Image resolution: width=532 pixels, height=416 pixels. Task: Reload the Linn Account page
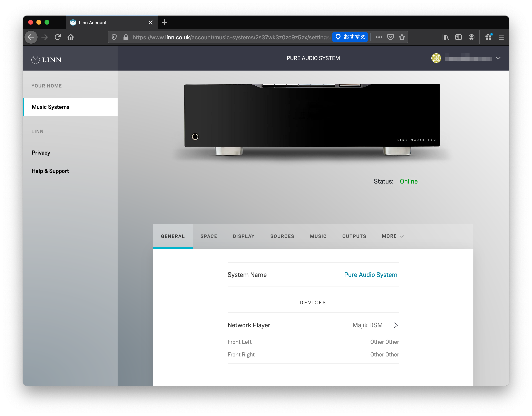pos(58,37)
